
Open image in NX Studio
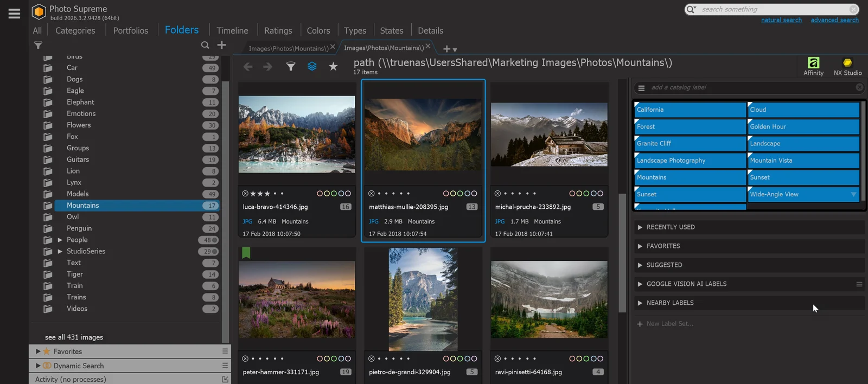(x=847, y=66)
